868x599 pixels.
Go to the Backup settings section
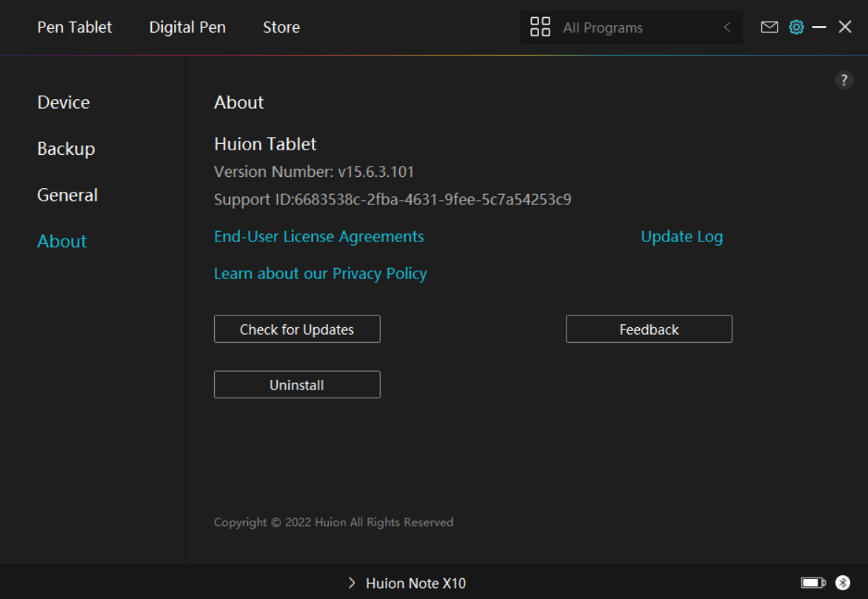point(66,149)
